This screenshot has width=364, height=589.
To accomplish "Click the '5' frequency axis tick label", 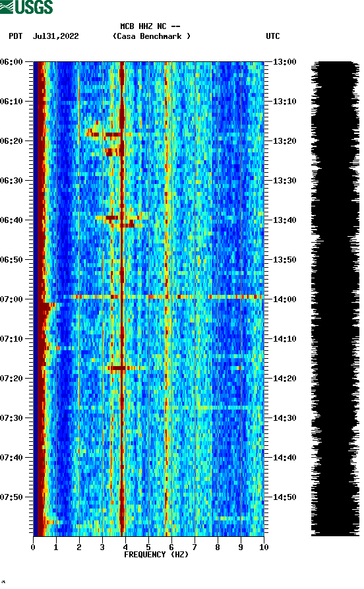I will pyautogui.click(x=148, y=547).
